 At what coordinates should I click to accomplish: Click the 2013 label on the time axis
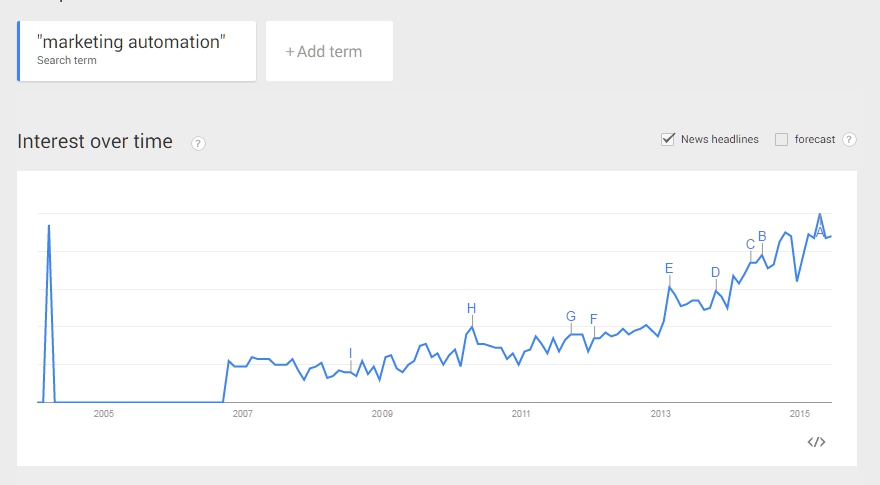(x=661, y=414)
